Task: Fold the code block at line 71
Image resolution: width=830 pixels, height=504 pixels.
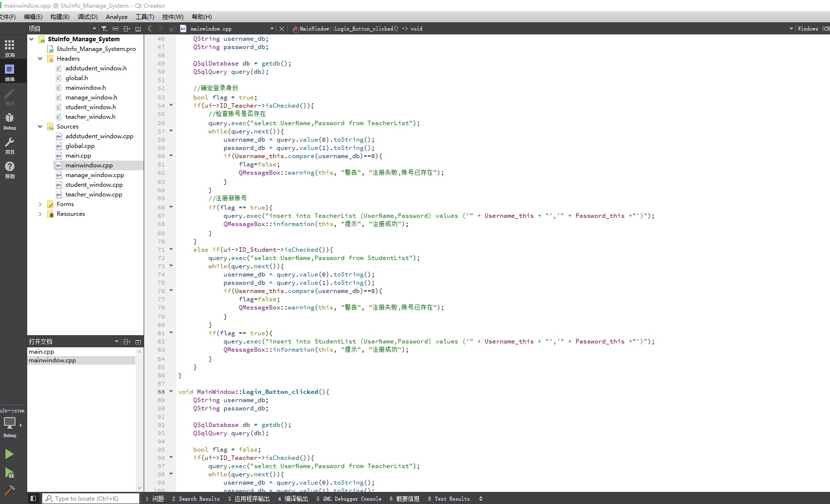Action: point(171,249)
